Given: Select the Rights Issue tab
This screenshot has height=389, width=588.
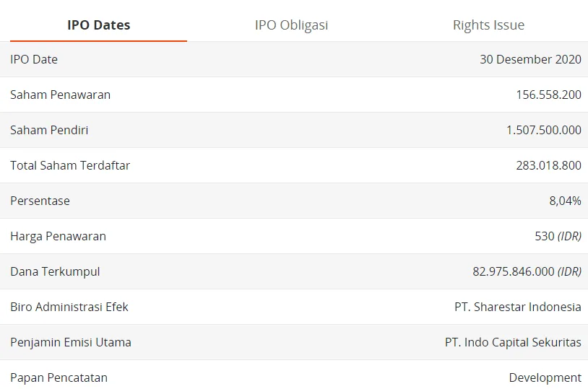Looking at the screenshot, I should tap(488, 25).
